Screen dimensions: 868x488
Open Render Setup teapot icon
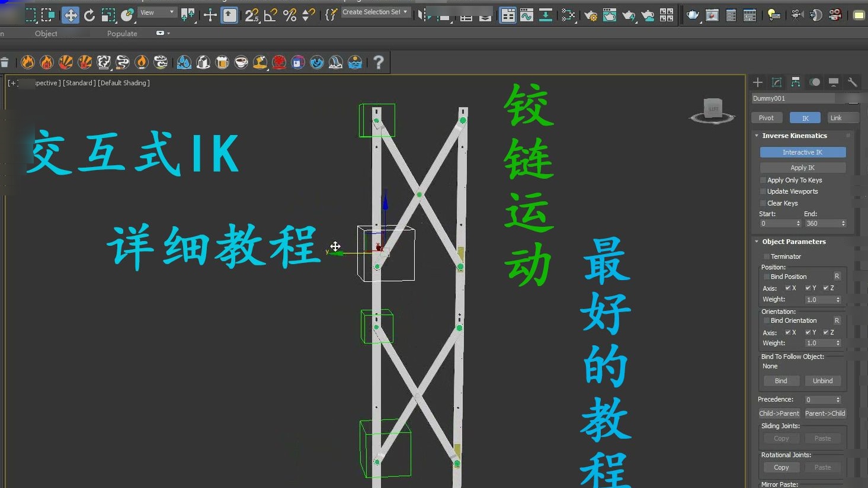coord(693,15)
